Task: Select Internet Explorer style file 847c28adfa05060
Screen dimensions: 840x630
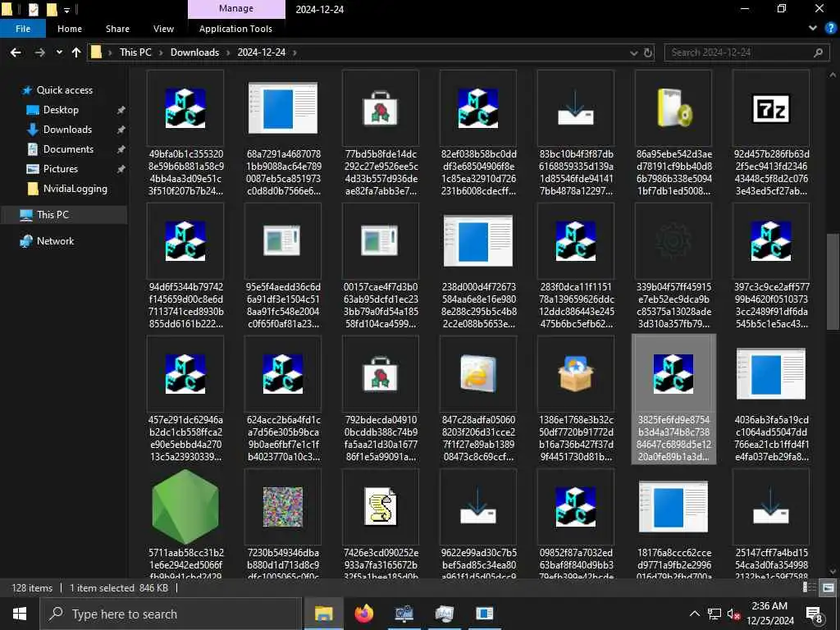Action: point(478,399)
